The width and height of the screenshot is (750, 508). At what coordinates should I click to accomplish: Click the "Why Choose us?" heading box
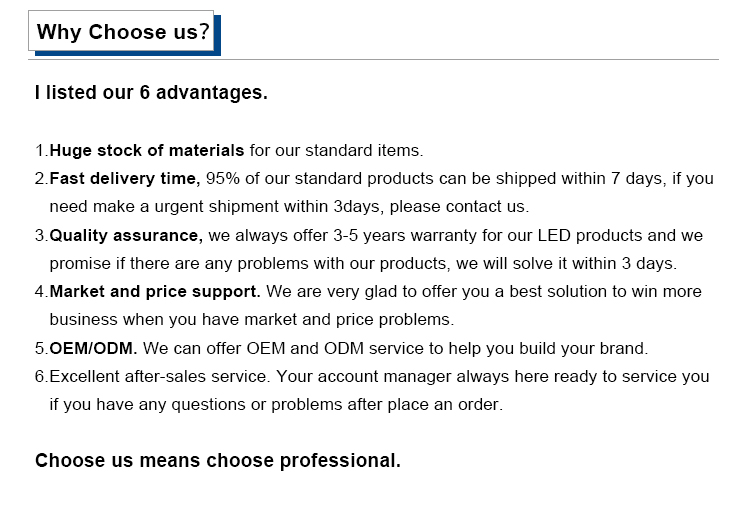pyautogui.click(x=123, y=32)
